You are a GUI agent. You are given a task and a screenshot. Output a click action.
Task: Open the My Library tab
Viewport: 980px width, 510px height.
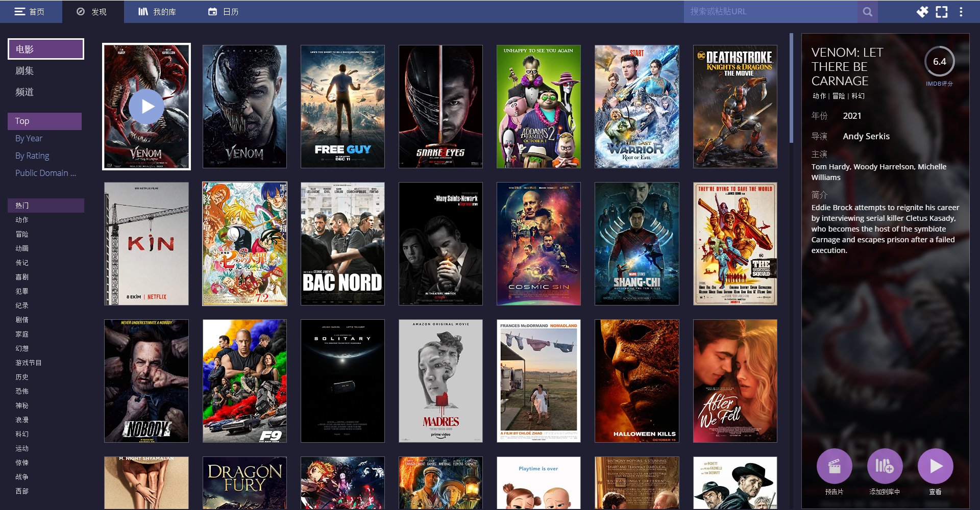coord(157,12)
